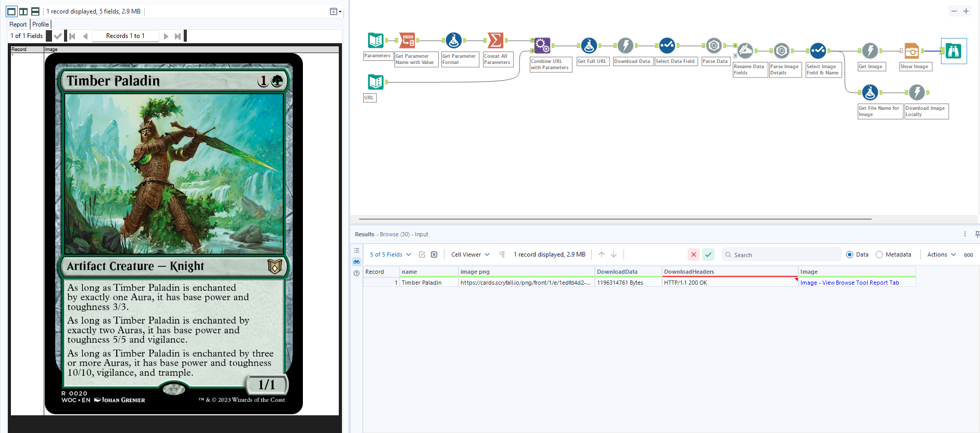Expand the 5 of 5 Fields dropdown

(390, 254)
